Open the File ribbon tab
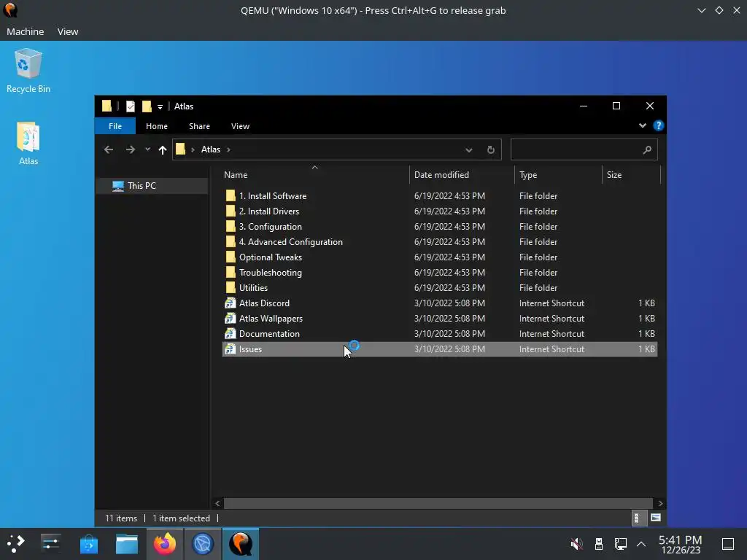The height and width of the screenshot is (560, 747). (x=115, y=126)
